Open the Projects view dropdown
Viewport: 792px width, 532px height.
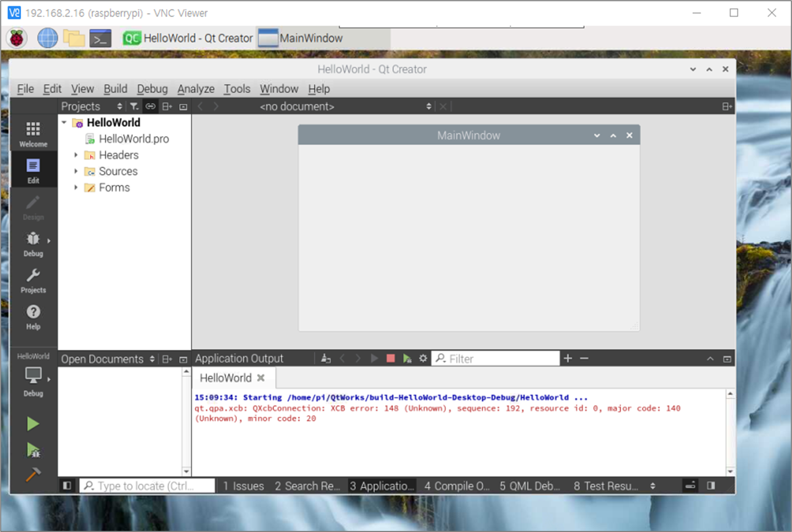point(92,106)
